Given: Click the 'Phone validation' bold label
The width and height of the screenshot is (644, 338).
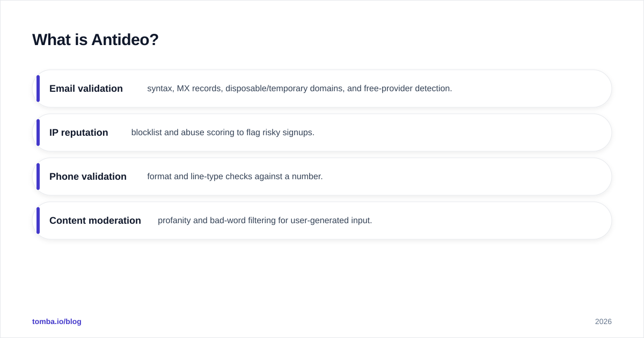Looking at the screenshot, I should (88, 177).
